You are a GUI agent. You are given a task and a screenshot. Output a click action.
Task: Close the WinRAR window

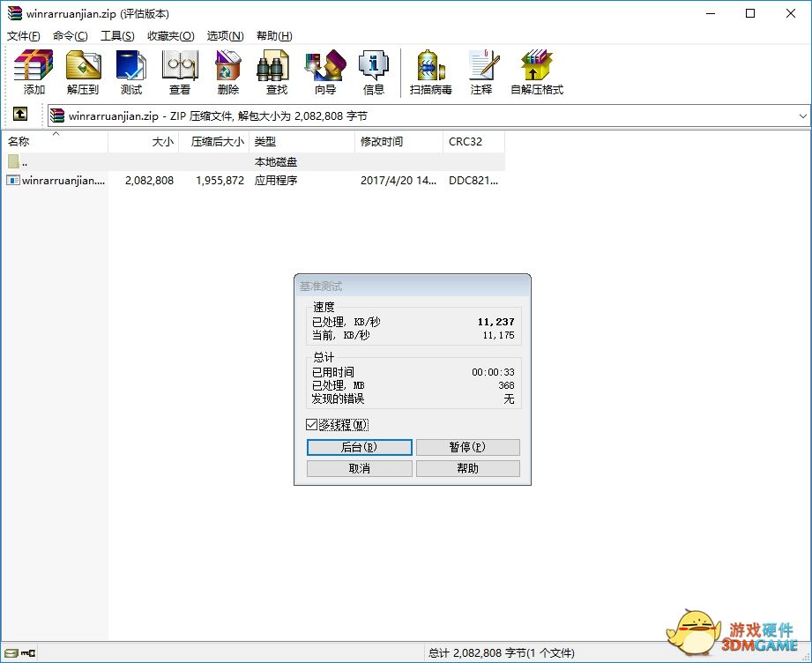[x=790, y=13]
